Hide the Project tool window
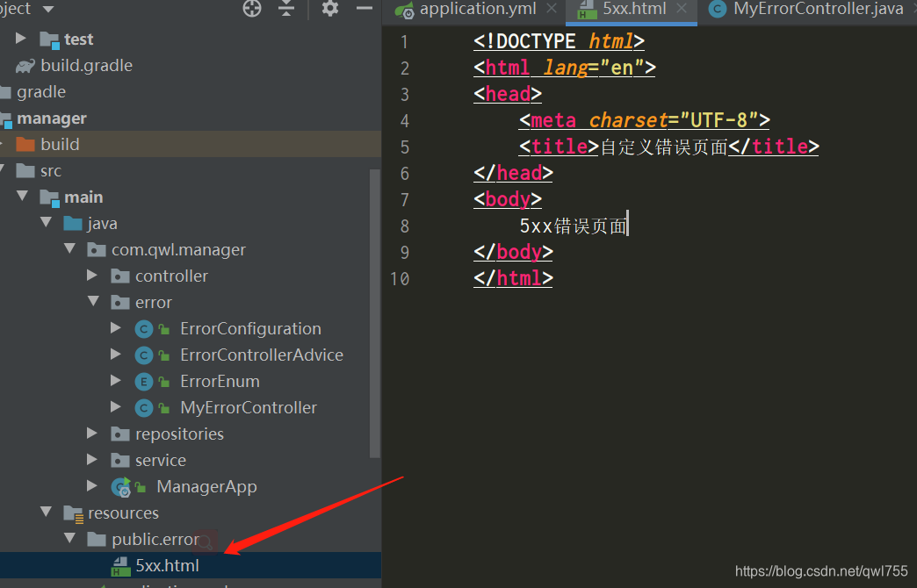 point(364,10)
